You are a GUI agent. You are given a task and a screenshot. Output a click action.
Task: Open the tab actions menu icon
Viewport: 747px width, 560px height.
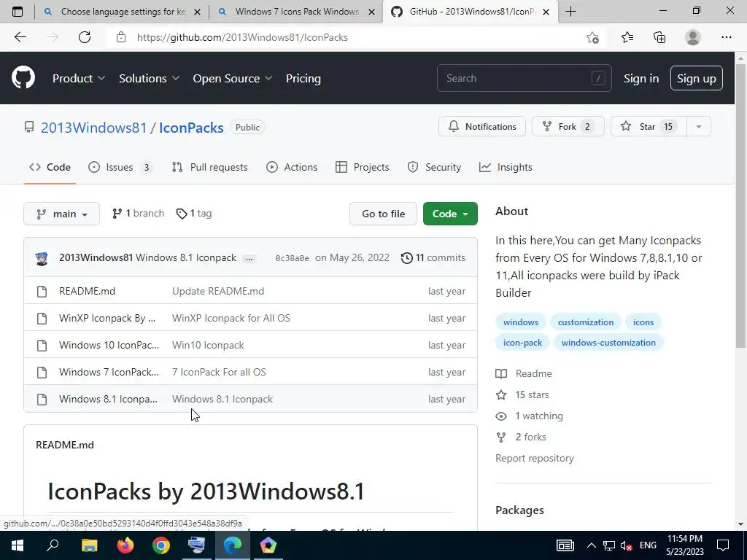(18, 12)
